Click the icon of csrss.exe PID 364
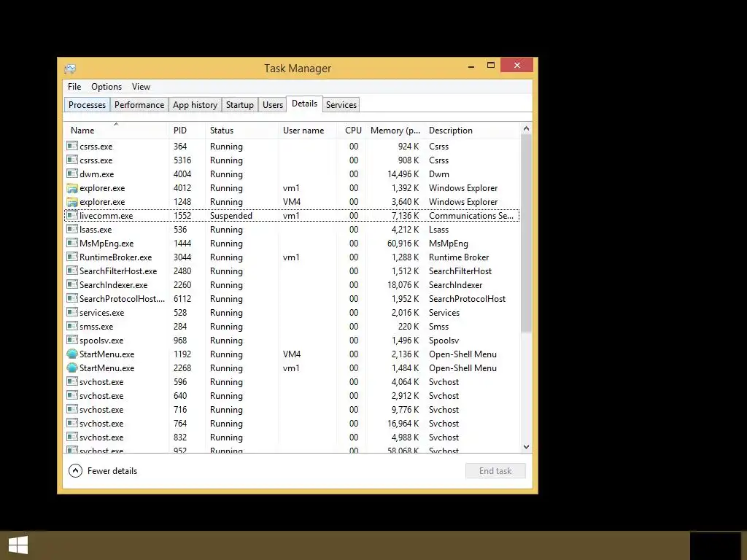The width and height of the screenshot is (747, 560). click(72, 146)
